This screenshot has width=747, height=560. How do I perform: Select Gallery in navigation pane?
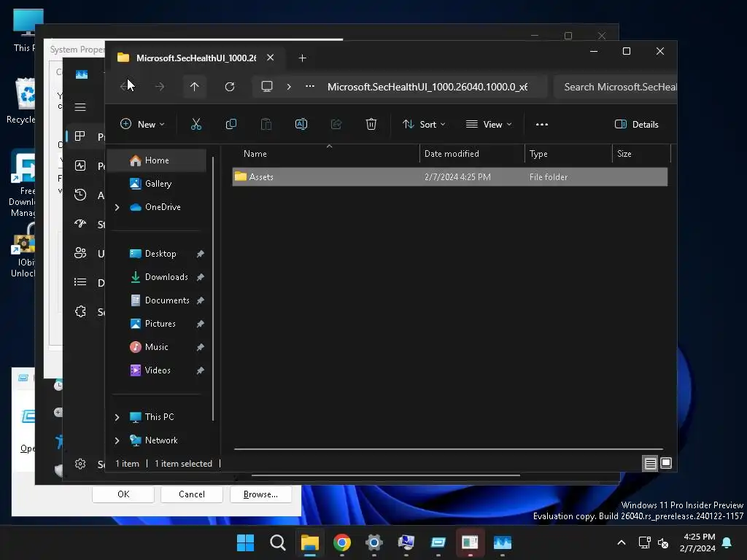[158, 184]
